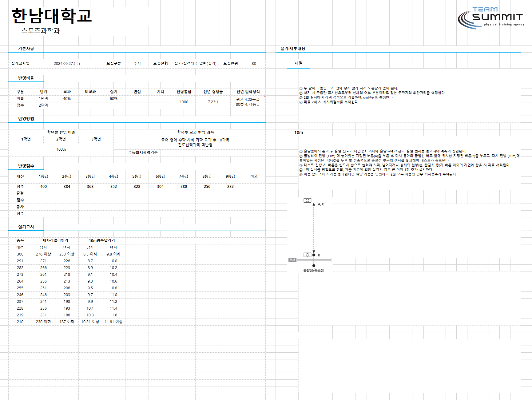Select the 276 이상 cell in 남자 column
Viewport: 532px width, 400px height.
tap(43, 254)
